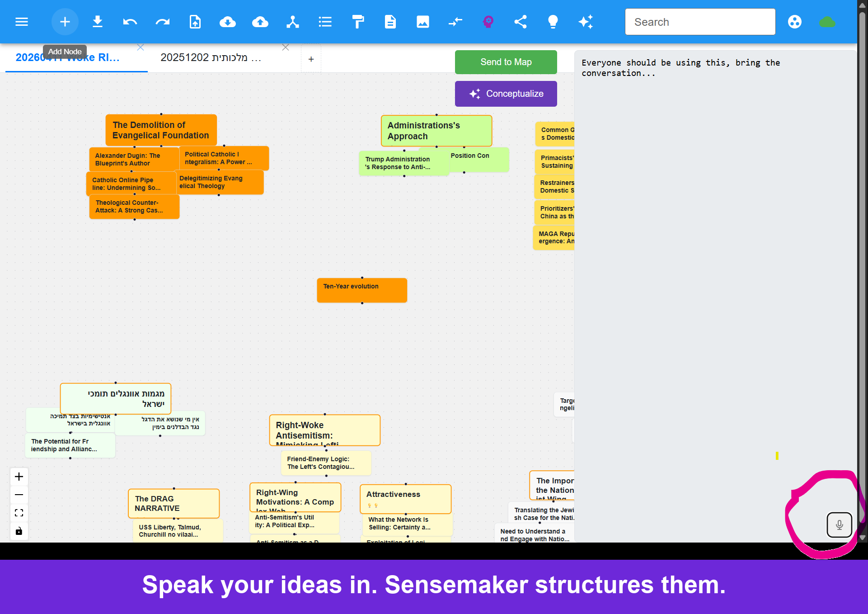Select the Attractiveness node

click(406, 499)
